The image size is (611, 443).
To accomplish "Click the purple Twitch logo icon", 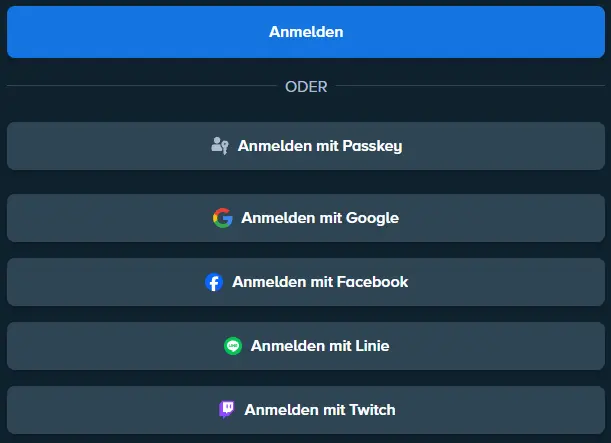I will pos(227,410).
